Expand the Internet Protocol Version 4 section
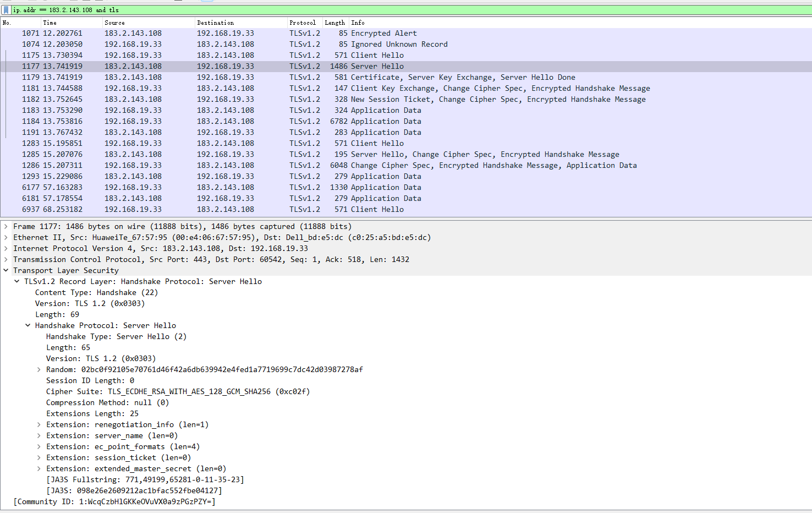This screenshot has width=812, height=513. (6, 248)
